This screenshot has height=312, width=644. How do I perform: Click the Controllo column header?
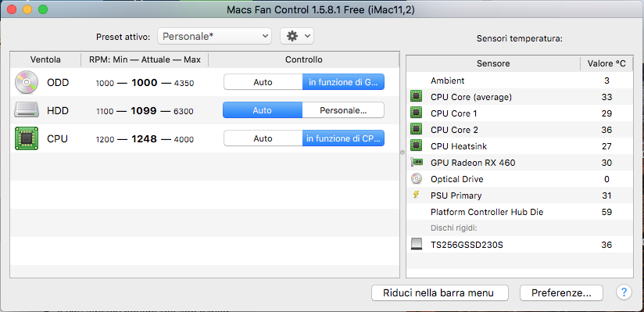pyautogui.click(x=304, y=59)
